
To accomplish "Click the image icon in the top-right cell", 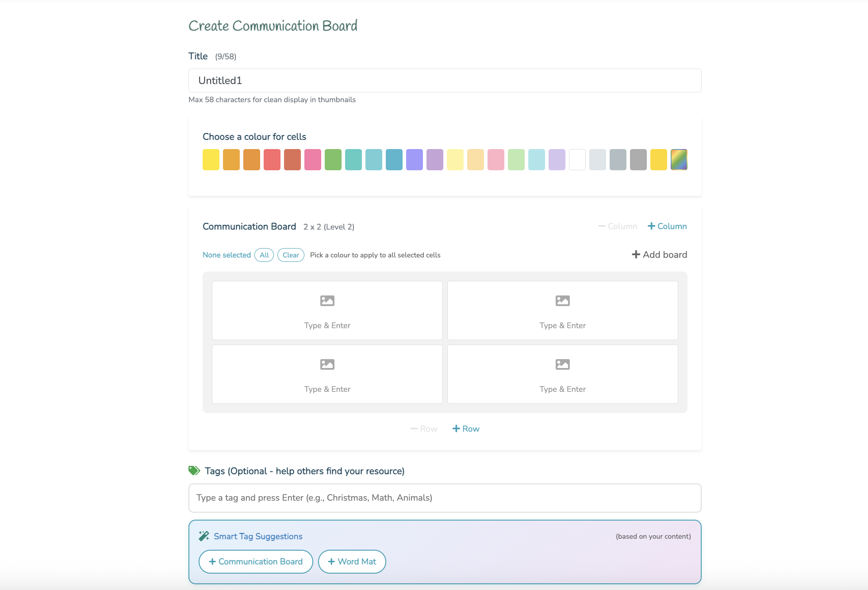I will point(562,300).
